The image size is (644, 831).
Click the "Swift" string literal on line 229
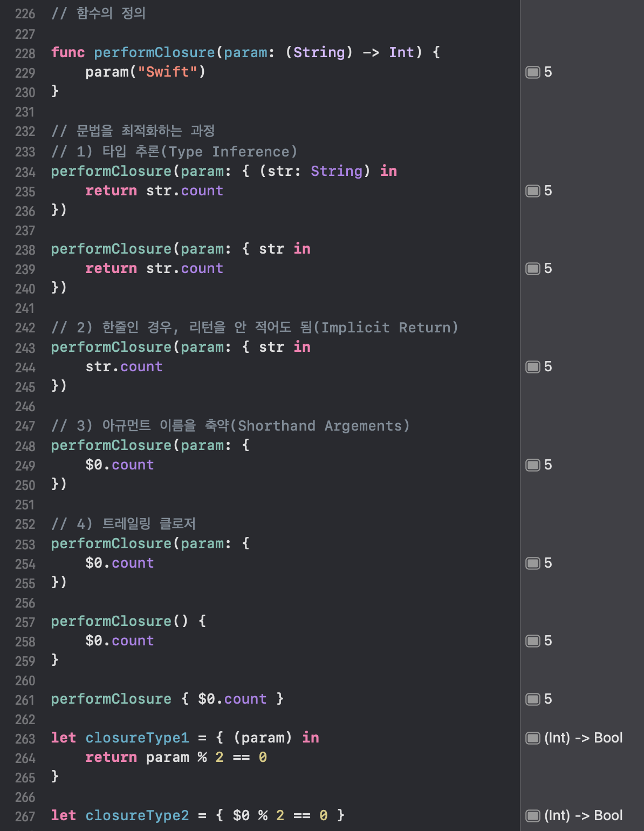(x=168, y=72)
